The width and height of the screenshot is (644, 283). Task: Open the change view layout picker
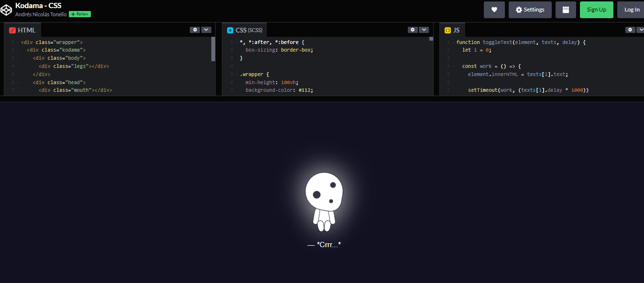tap(566, 9)
